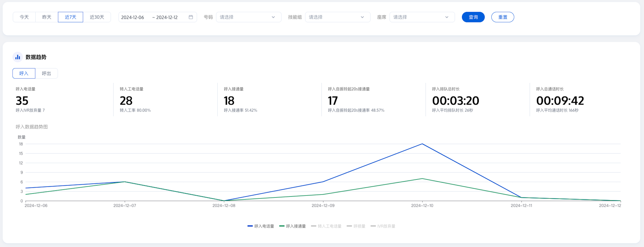The height and width of the screenshot is (247, 644).
Task: Open the 座席 selection dropdown
Action: tap(422, 17)
